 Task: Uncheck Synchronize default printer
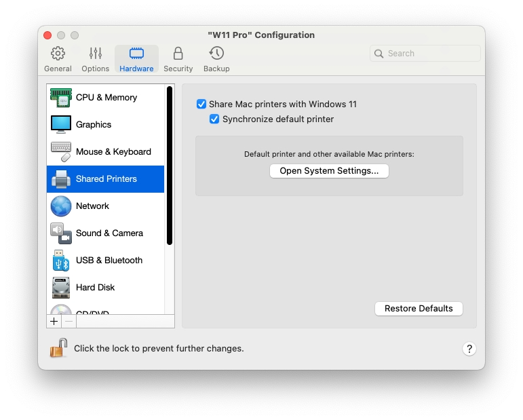(x=215, y=119)
